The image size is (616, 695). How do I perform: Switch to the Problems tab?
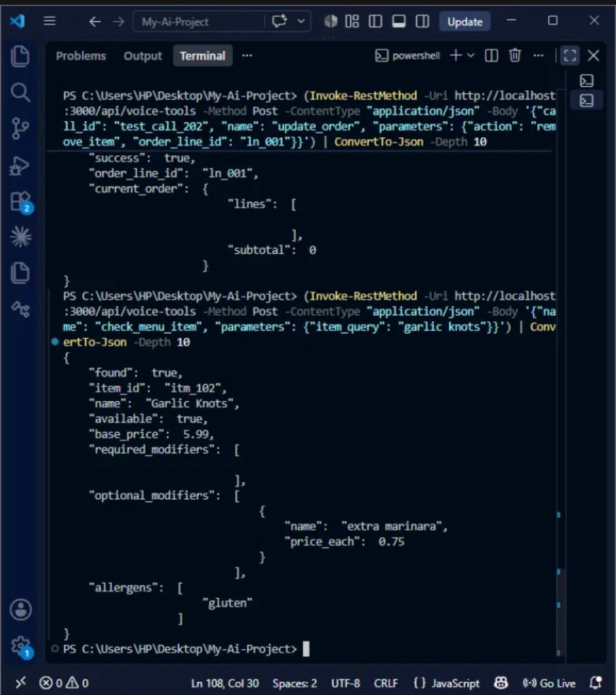81,56
